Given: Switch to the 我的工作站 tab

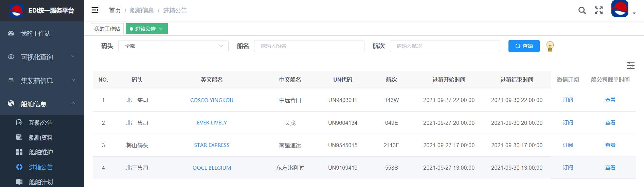Looking at the screenshot, I should point(107,29).
